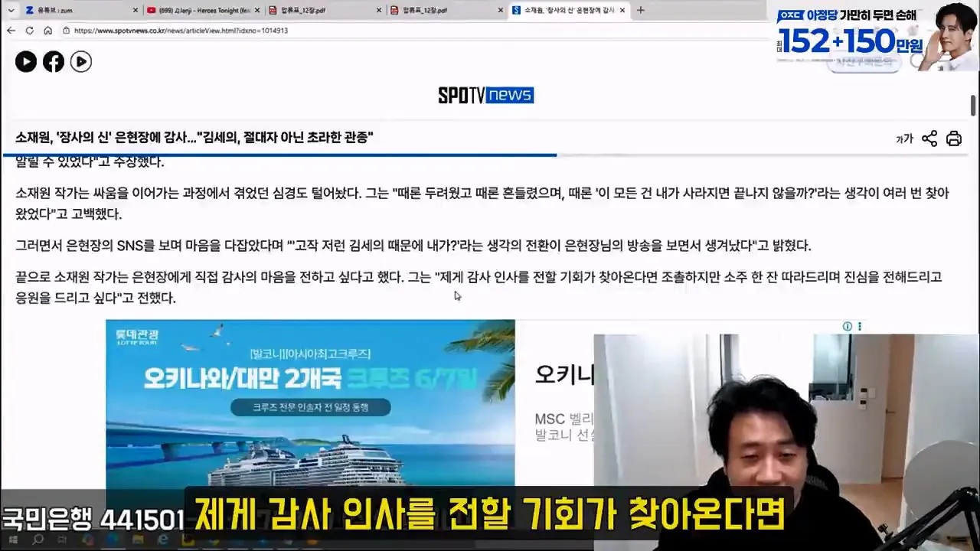Image resolution: width=980 pixels, height=551 pixels.
Task: Open the Windows Start menu
Action: pos(12,540)
